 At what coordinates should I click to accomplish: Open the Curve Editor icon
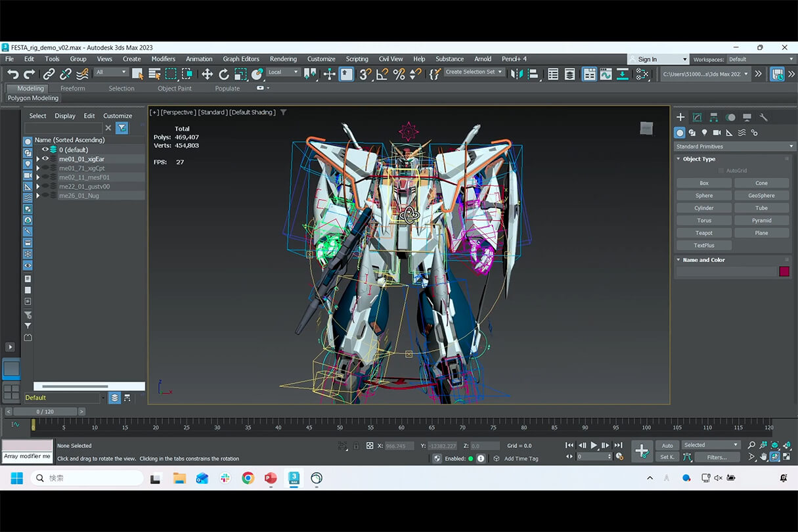606,74
